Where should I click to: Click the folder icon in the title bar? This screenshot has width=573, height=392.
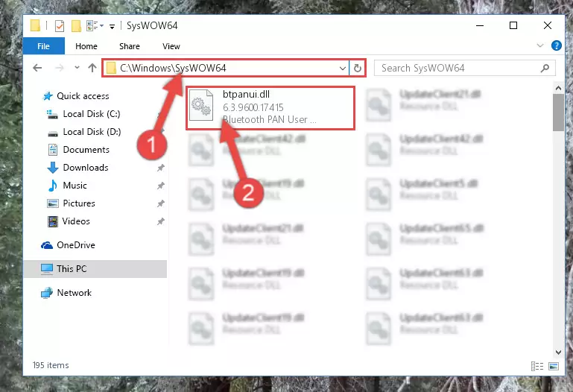[35, 25]
